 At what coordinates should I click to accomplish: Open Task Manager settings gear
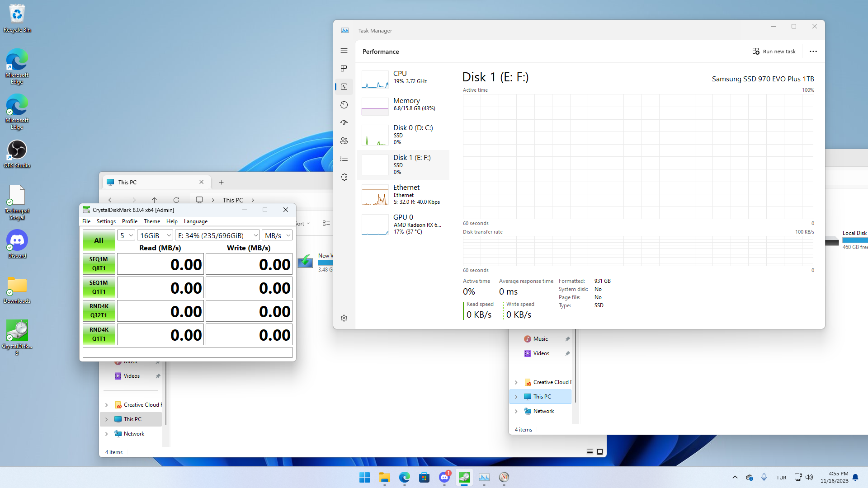coord(344,318)
